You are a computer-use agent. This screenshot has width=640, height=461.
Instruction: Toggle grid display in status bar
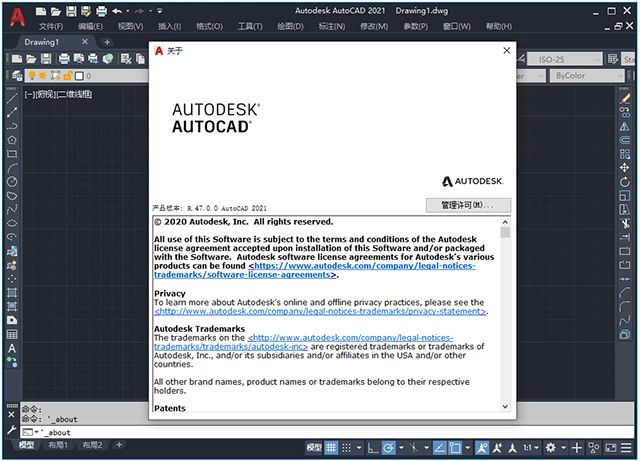[331, 448]
